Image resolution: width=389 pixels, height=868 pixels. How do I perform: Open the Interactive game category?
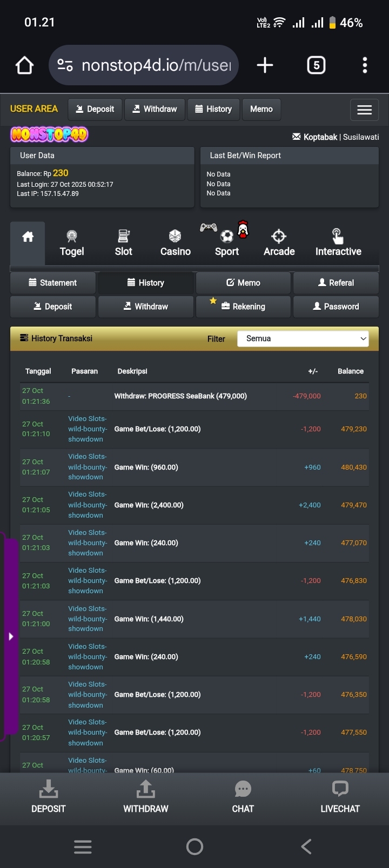click(x=338, y=243)
